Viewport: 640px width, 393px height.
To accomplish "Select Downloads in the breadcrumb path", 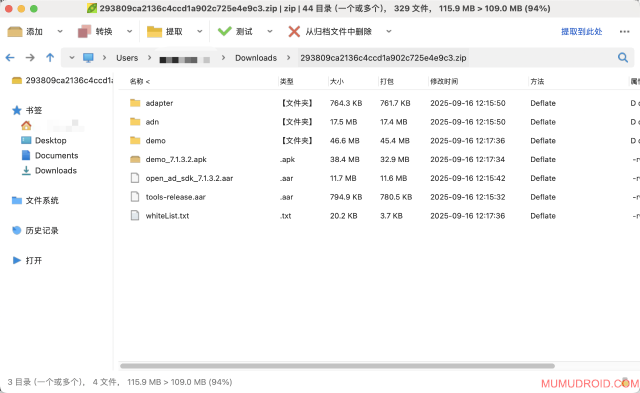I will pyautogui.click(x=256, y=58).
